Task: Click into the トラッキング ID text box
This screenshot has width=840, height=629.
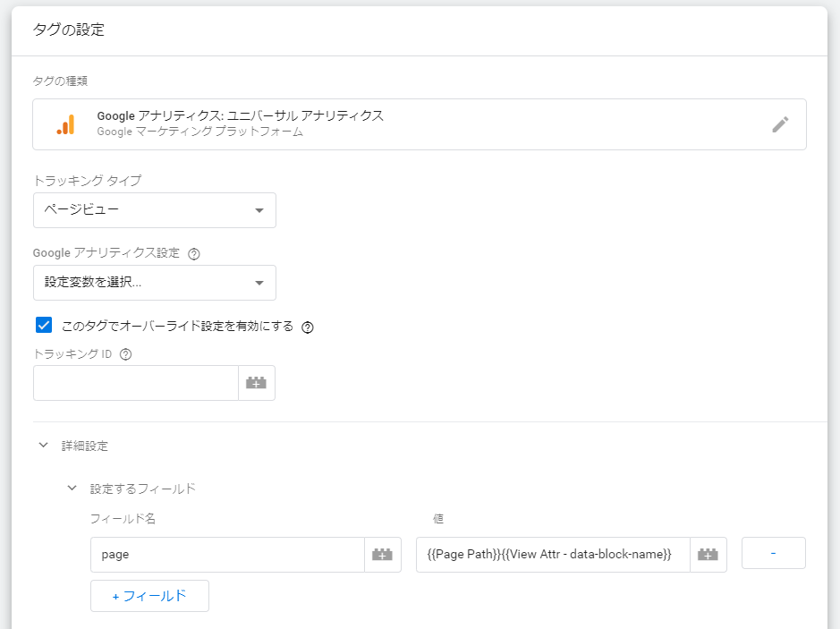Action: pyautogui.click(x=135, y=383)
